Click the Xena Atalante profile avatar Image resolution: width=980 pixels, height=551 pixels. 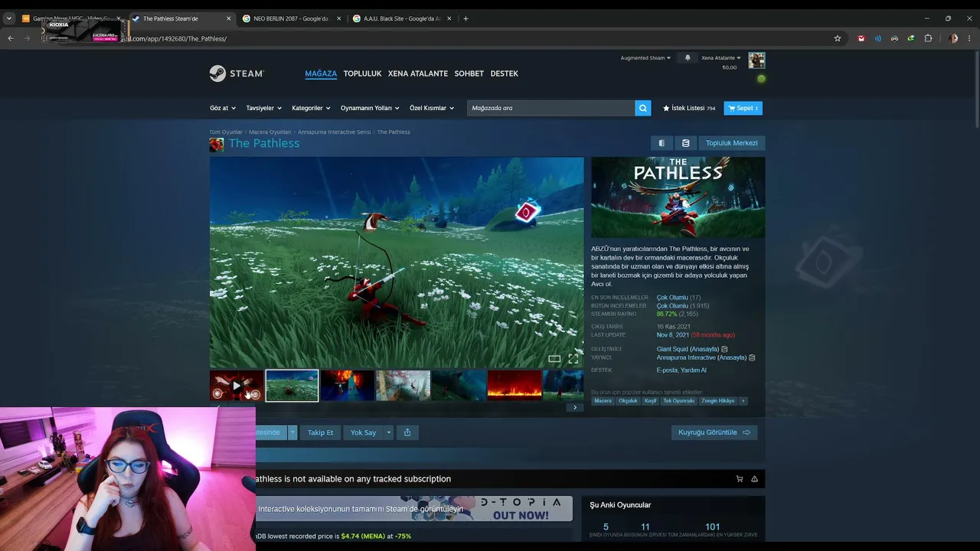(x=756, y=60)
